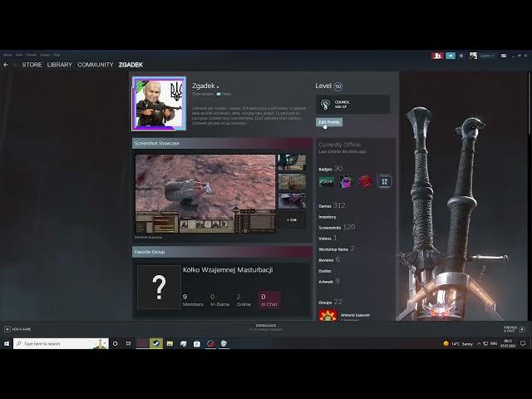Open File Explorer from the taskbar
532x399 pixels.
170,343
